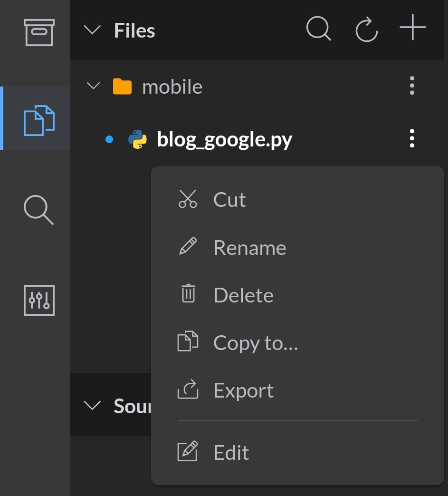Screen dimensions: 448x496
Task: Collapse the Source section chevron
Action: click(92, 405)
